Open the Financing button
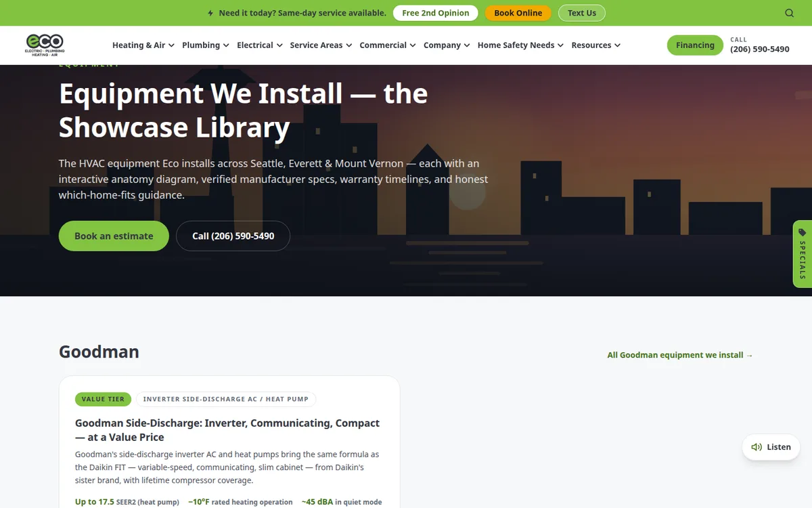The image size is (812, 508). (x=695, y=45)
